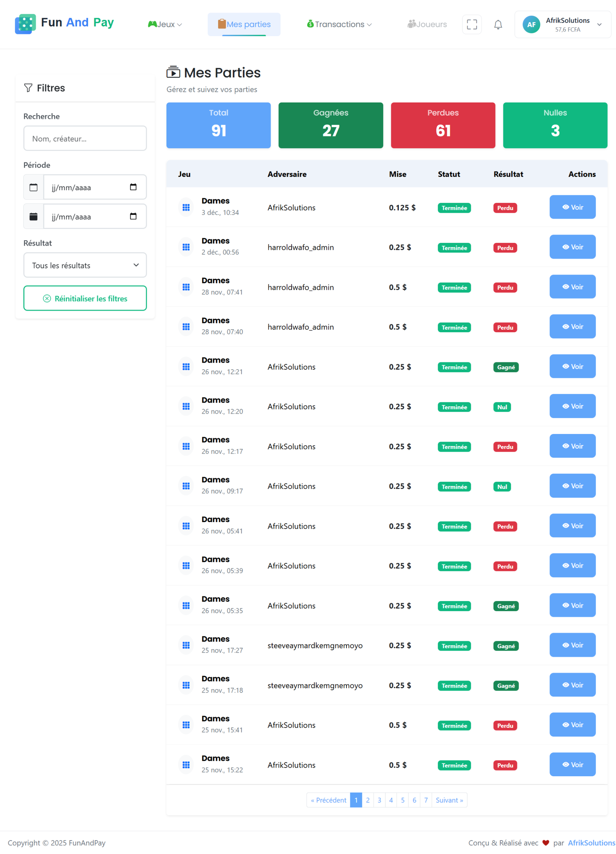Open the Tous les résultats dropdown
This screenshot has width=616, height=854.
point(85,265)
